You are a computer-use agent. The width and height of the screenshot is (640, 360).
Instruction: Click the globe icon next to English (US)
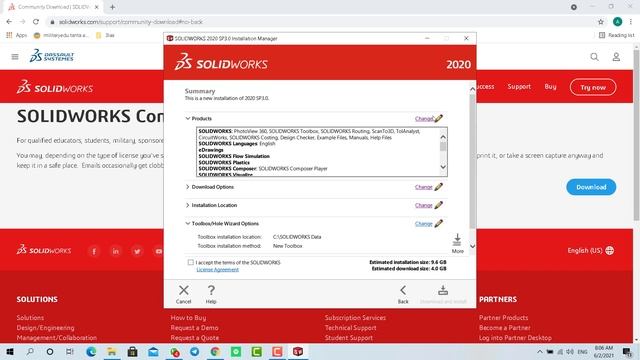pos(609,250)
